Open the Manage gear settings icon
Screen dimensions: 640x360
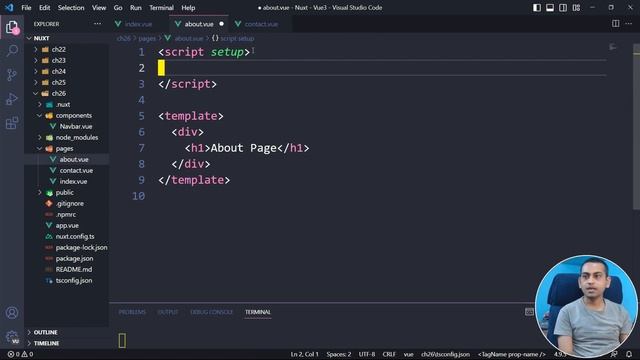click(12, 336)
